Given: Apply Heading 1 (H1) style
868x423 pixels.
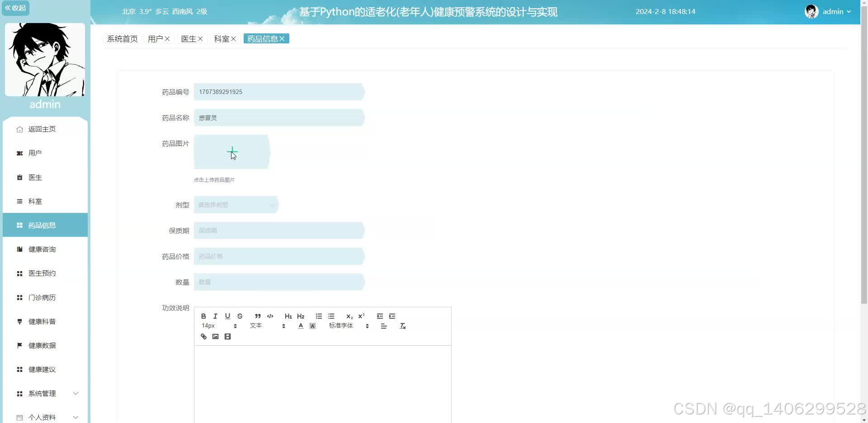Looking at the screenshot, I should pos(288,316).
